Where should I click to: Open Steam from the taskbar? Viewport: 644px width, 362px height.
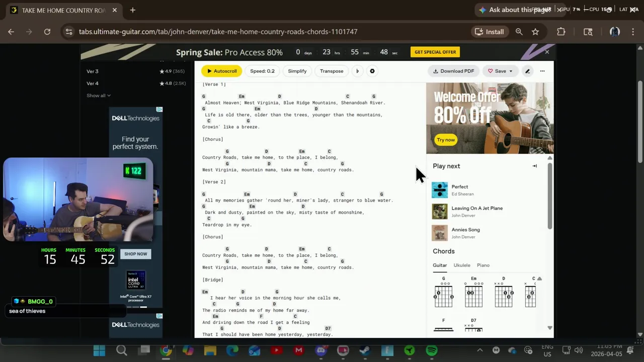(x=365, y=350)
